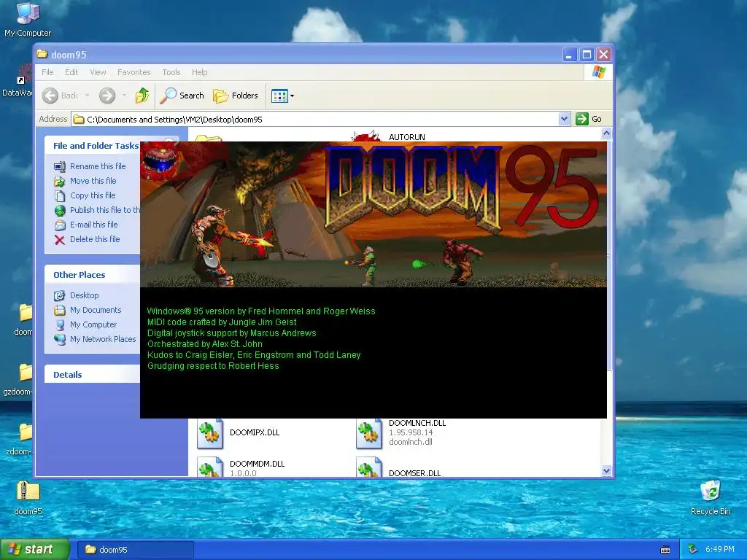Open Back button history dropdown arrow
This screenshot has width=747, height=560.
click(88, 96)
